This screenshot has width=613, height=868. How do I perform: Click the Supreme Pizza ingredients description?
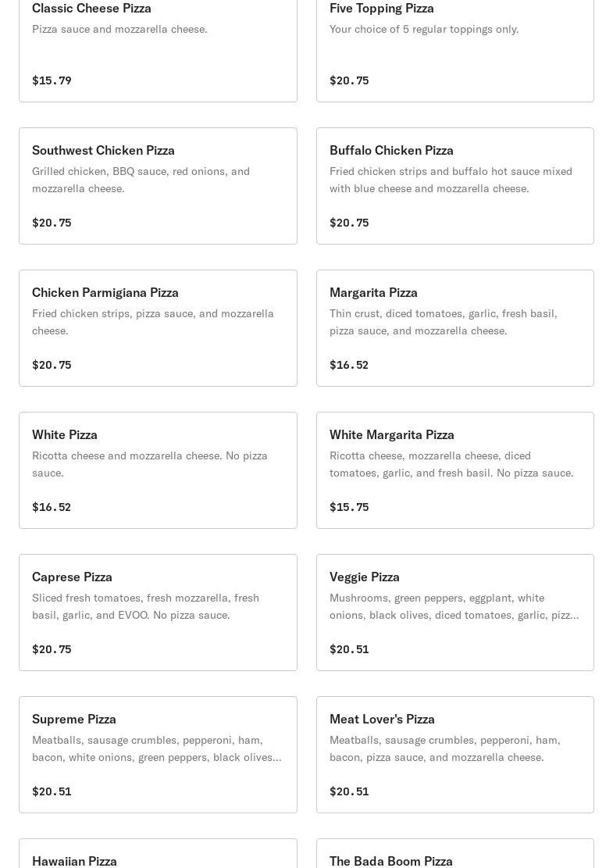156,748
